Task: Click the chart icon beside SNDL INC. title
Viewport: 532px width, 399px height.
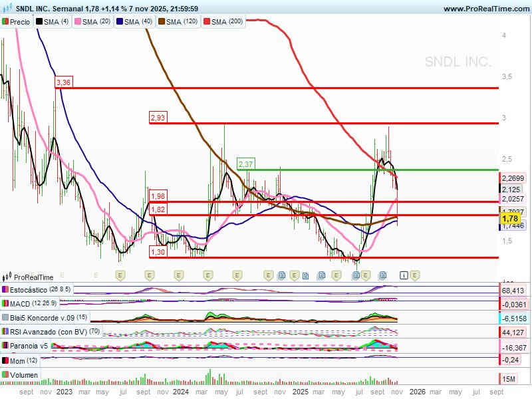Action: (x=5, y=9)
